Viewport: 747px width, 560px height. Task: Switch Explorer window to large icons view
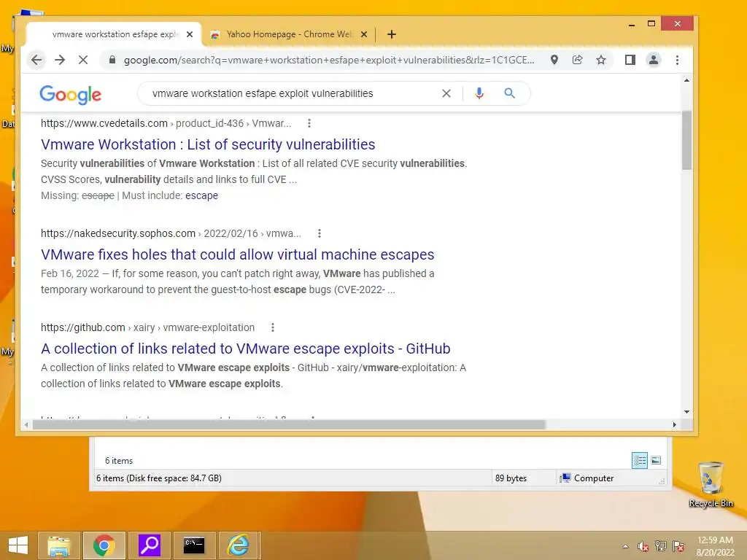pos(656,461)
